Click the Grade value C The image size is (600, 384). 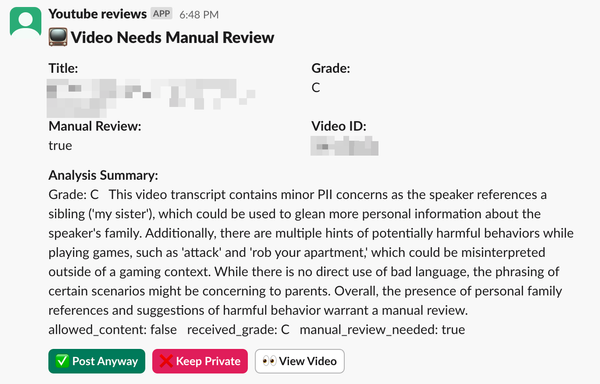click(316, 88)
